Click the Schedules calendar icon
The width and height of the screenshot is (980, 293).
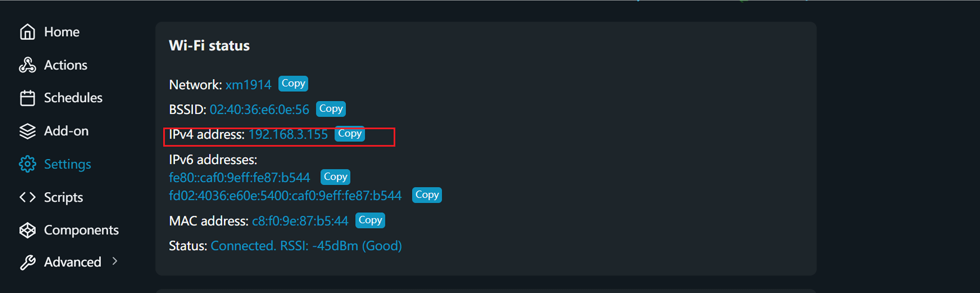click(27, 98)
